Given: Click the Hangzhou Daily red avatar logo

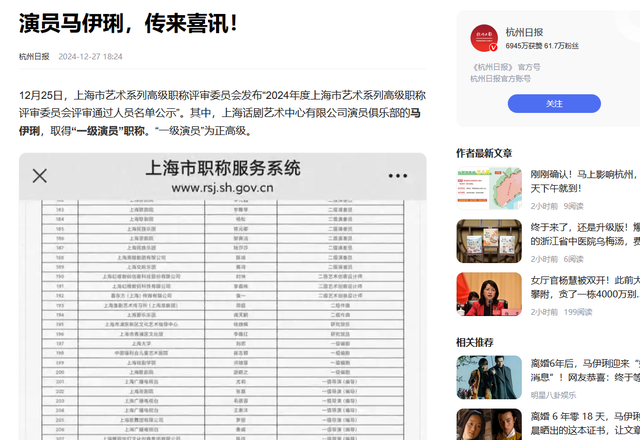Looking at the screenshot, I should (484, 38).
